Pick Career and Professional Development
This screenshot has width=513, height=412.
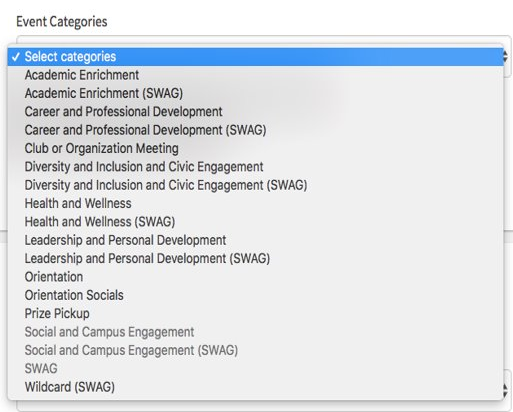(x=255, y=112)
